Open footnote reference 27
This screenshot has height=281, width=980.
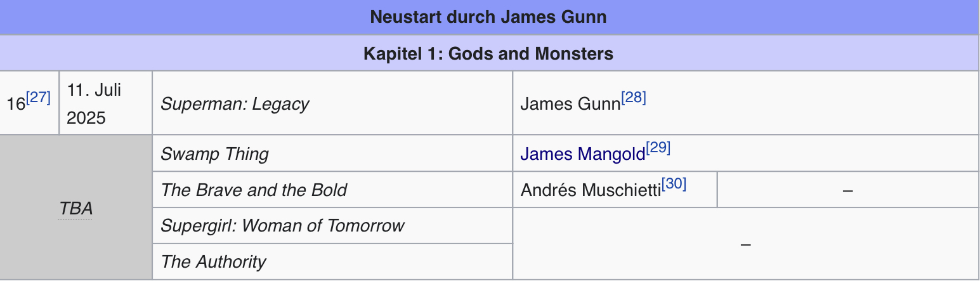coord(38,97)
